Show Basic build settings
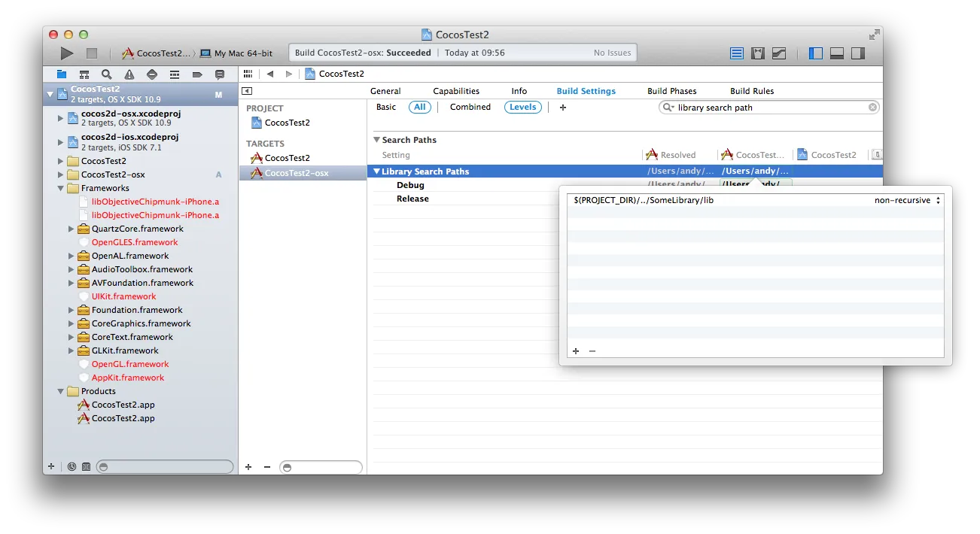The image size is (980, 534). click(386, 107)
